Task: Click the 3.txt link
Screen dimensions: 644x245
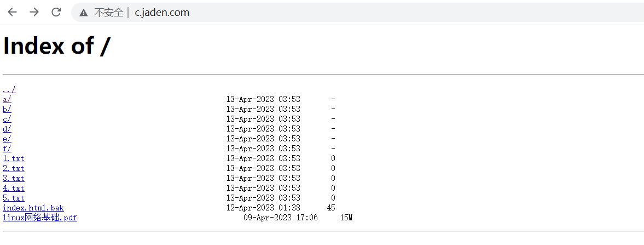Action: pos(14,178)
